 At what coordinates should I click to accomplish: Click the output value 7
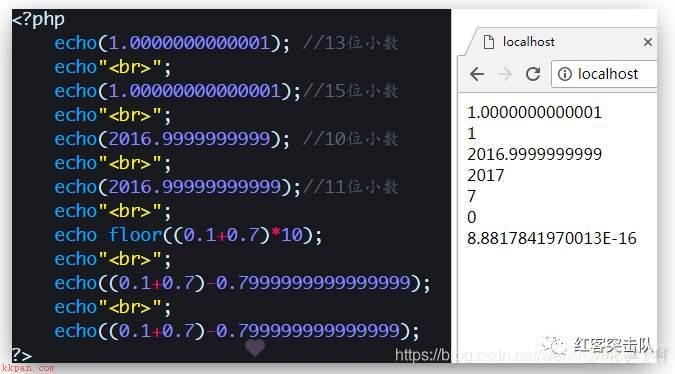471,196
